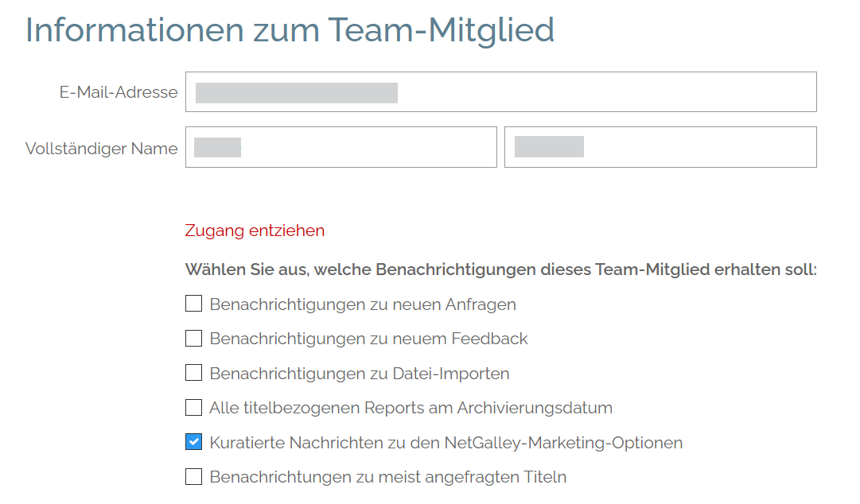Click the Benachrichtigungen zu neuen Anfragen label text
The image size is (860, 504).
[363, 304]
